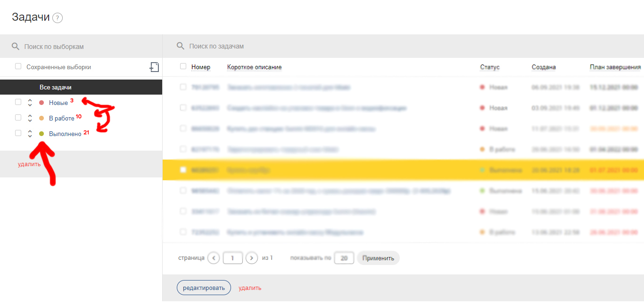Click the reorder arrows beside Выполнено
This screenshot has width=644, height=305.
click(x=30, y=134)
